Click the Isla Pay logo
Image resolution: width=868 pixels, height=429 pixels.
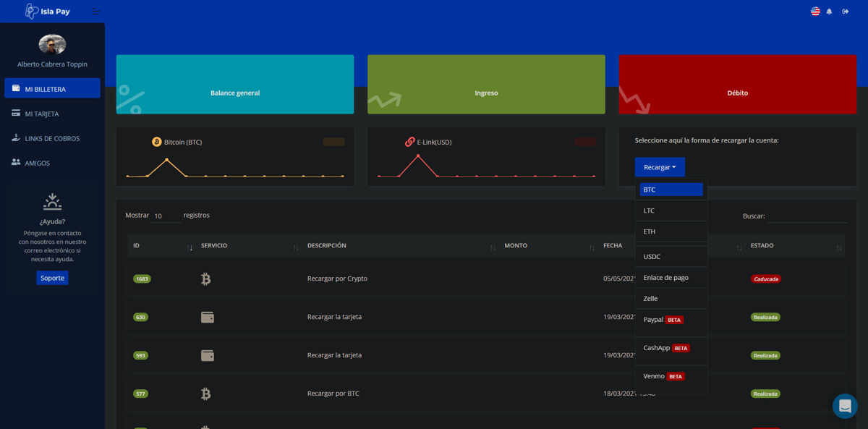pyautogui.click(x=48, y=12)
